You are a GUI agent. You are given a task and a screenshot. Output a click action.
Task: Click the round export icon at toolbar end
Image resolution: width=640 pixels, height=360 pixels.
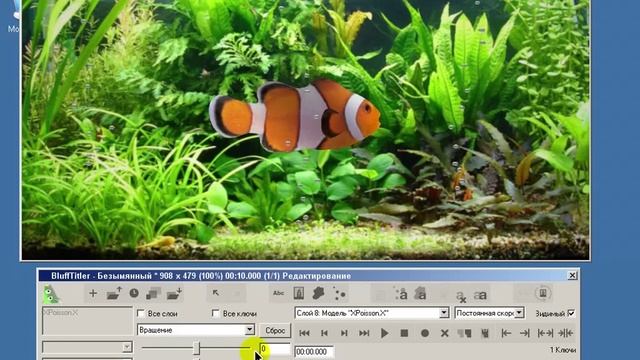pos(543,293)
